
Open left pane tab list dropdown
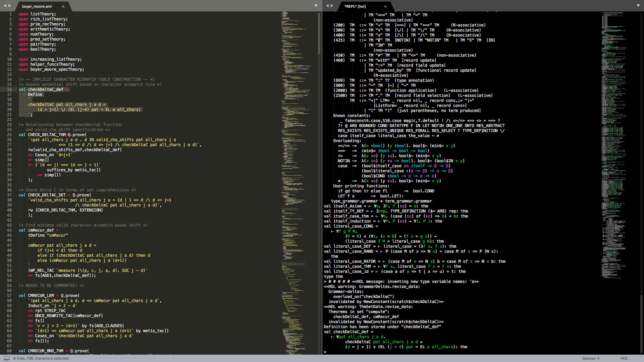(316, 6)
